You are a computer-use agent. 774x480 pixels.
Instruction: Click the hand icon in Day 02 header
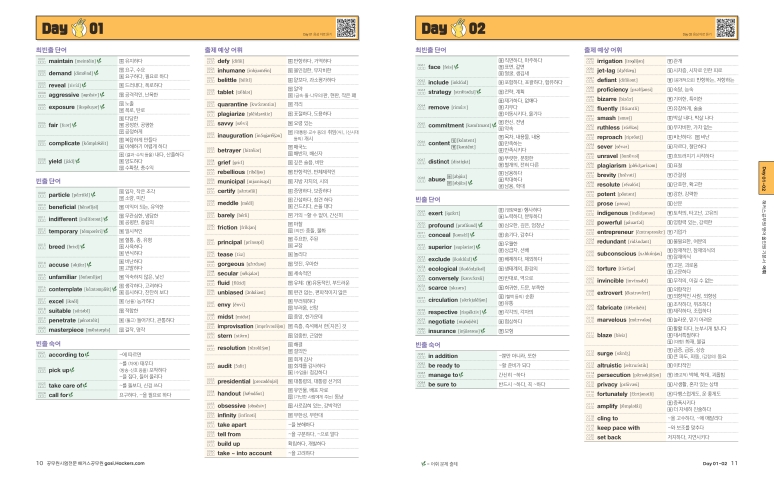tap(459, 28)
